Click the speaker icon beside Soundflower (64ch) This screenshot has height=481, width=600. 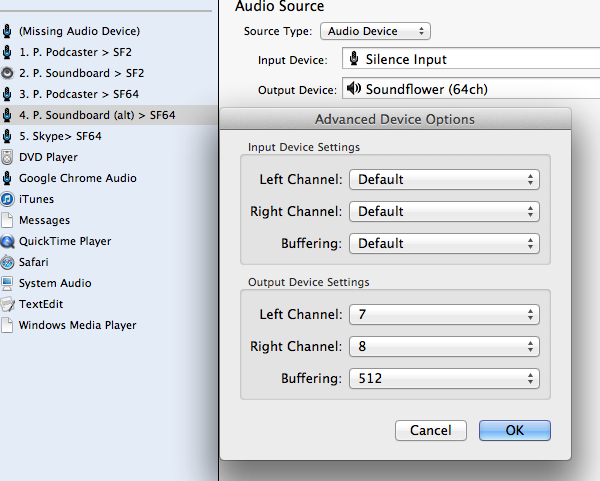click(354, 89)
